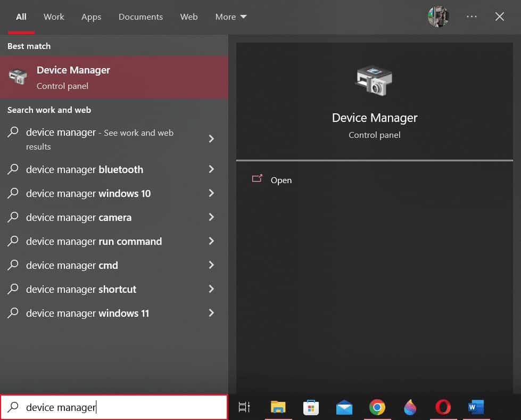
Task: Open Google Chrome from the taskbar
Action: pos(377,407)
